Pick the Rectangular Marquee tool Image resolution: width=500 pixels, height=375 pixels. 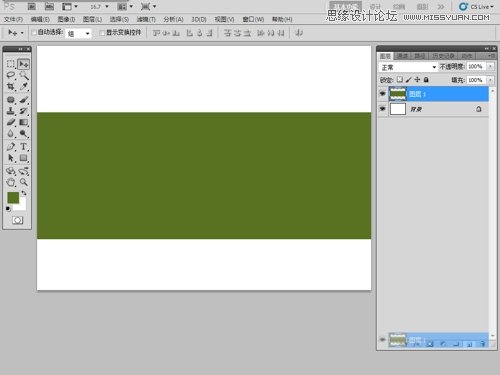point(11,64)
